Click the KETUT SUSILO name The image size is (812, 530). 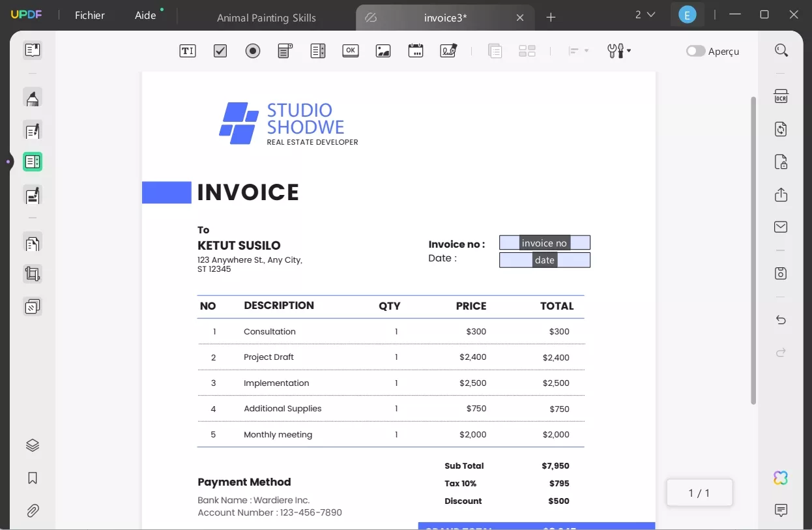pyautogui.click(x=239, y=246)
